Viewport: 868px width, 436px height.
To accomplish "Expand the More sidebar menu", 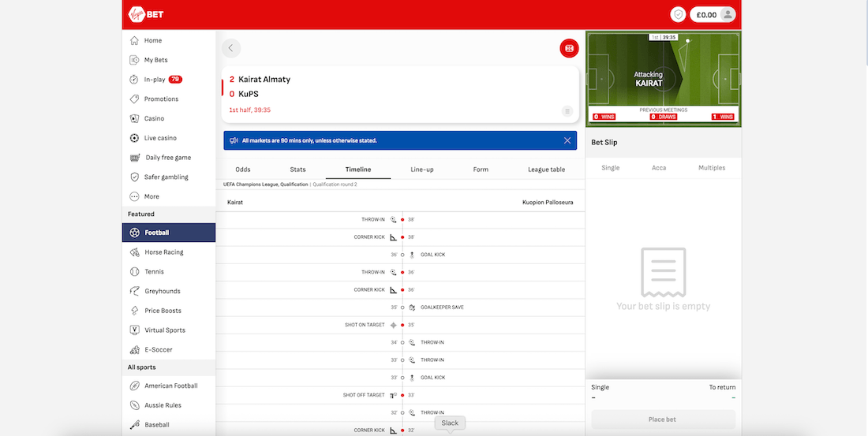I will (169, 196).
